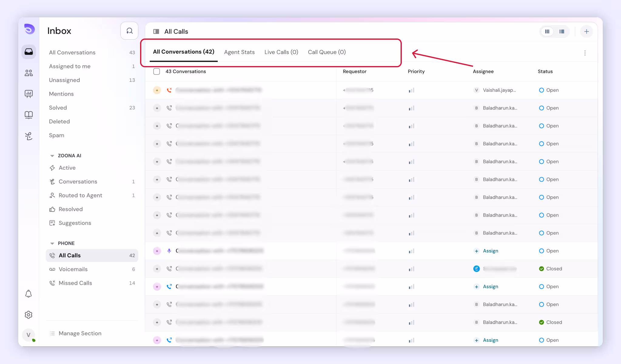The height and width of the screenshot is (364, 621).
Task: Click Priority column header
Action: coord(416,72)
